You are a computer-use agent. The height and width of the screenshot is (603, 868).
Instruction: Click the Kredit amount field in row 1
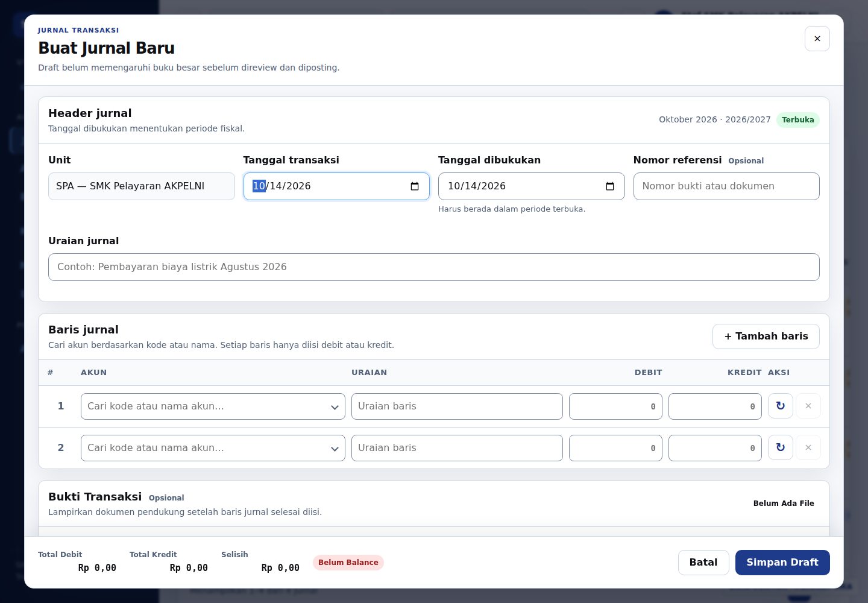click(x=715, y=406)
